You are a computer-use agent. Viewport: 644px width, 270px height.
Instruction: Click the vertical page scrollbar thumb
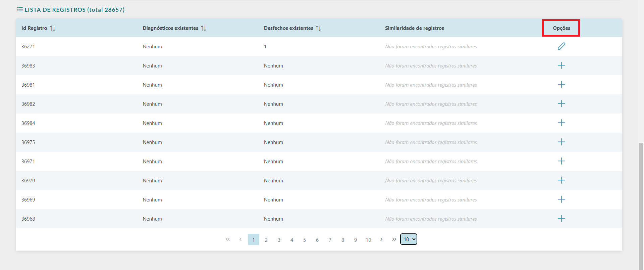(x=641, y=206)
